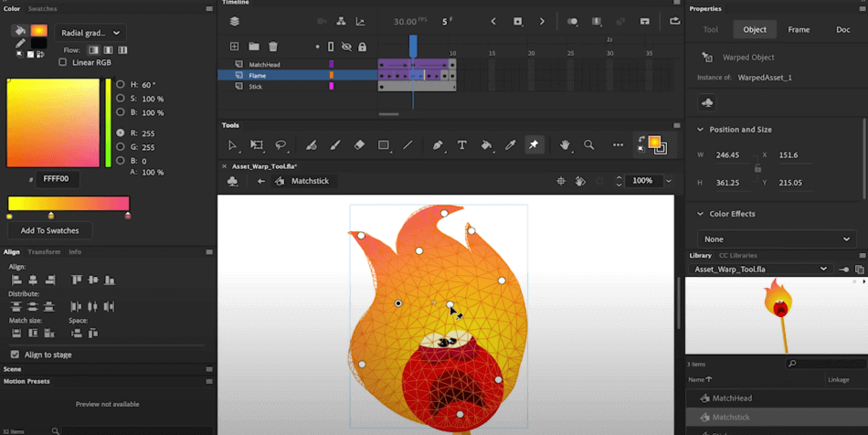Switch to the Transform tab
Viewport: 868px width, 435px height.
[x=44, y=252]
